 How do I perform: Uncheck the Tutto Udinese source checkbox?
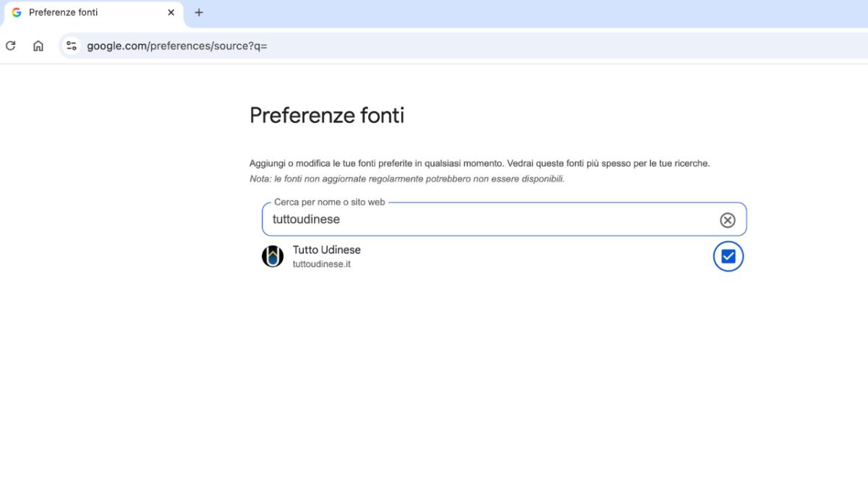(728, 256)
